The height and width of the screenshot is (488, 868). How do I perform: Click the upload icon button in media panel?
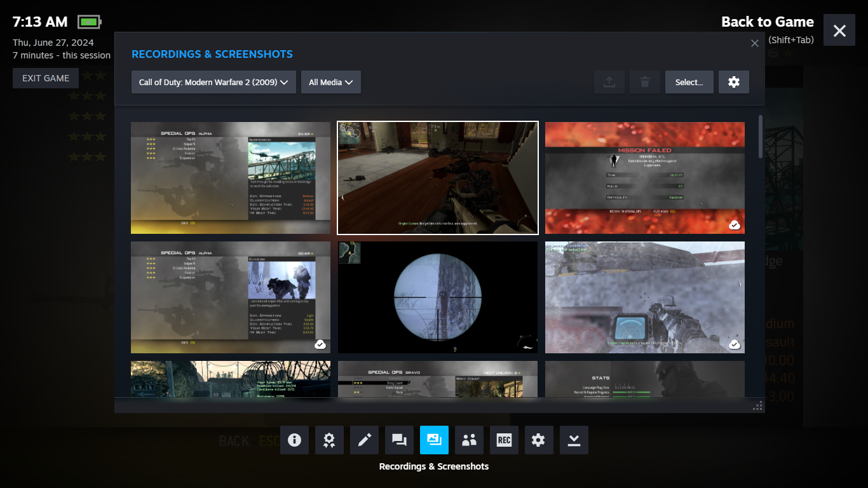tap(609, 82)
